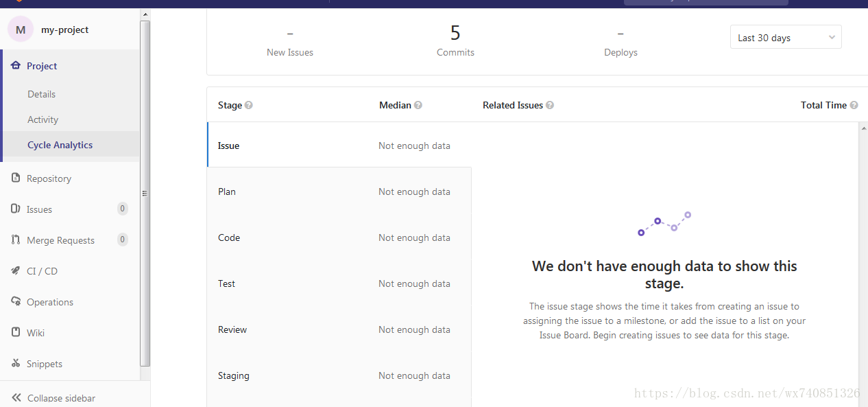The width and height of the screenshot is (868, 407).
Task: Open the Cycle Analytics page
Action: 60,145
